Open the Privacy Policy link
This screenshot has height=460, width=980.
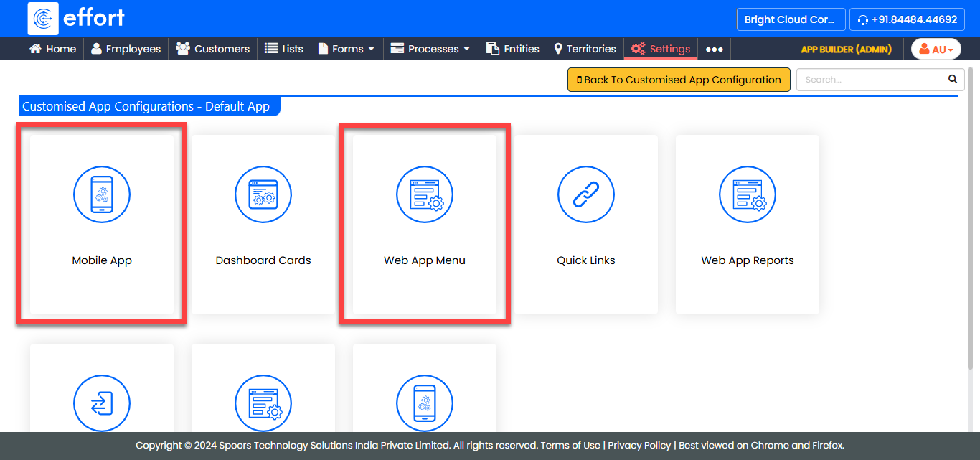tap(639, 445)
